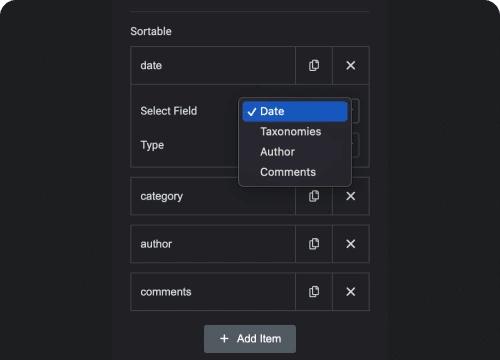This screenshot has height=360, width=500.
Task: Click the Add Item button
Action: pyautogui.click(x=250, y=339)
